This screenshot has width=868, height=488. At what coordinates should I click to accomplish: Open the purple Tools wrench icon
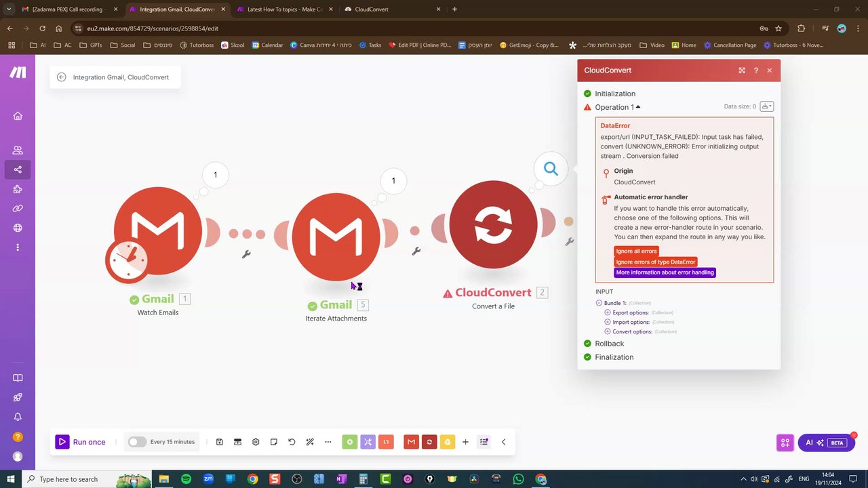[368, 442]
